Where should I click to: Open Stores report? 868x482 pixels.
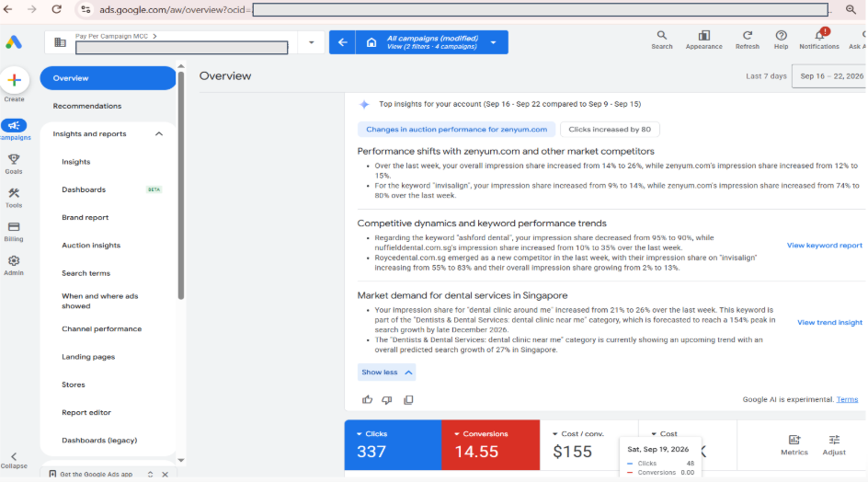point(74,384)
